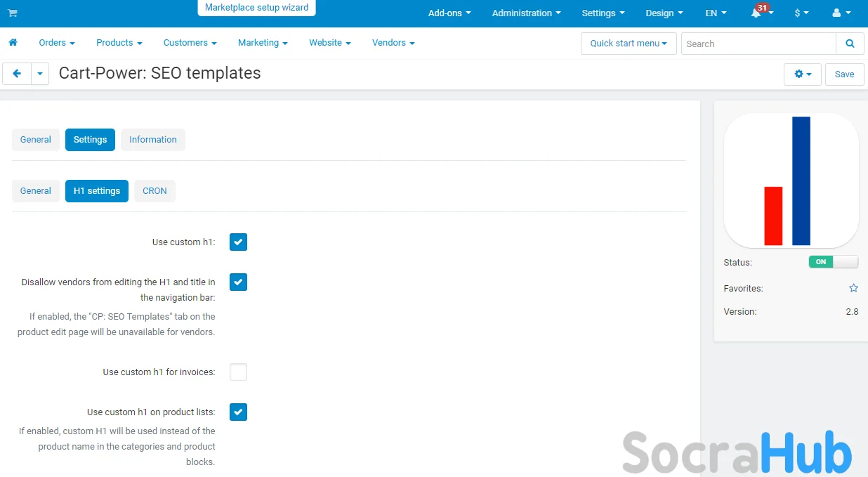Open the Orders menu
This screenshot has height=477, width=868.
pyautogui.click(x=57, y=43)
